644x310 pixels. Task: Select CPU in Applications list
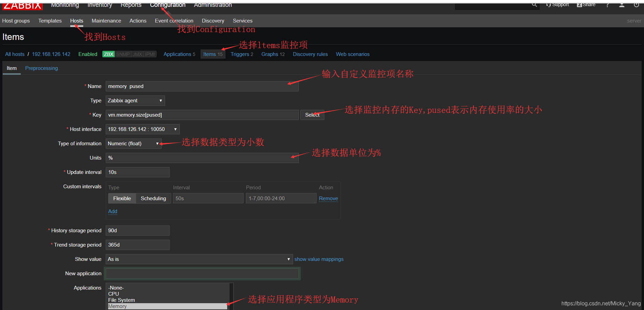pos(167,294)
